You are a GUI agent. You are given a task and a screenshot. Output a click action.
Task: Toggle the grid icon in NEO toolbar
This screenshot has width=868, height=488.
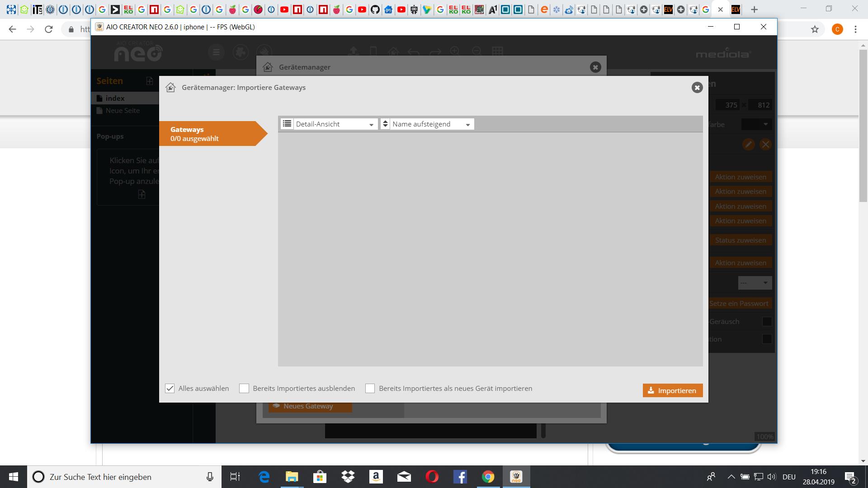point(498,51)
